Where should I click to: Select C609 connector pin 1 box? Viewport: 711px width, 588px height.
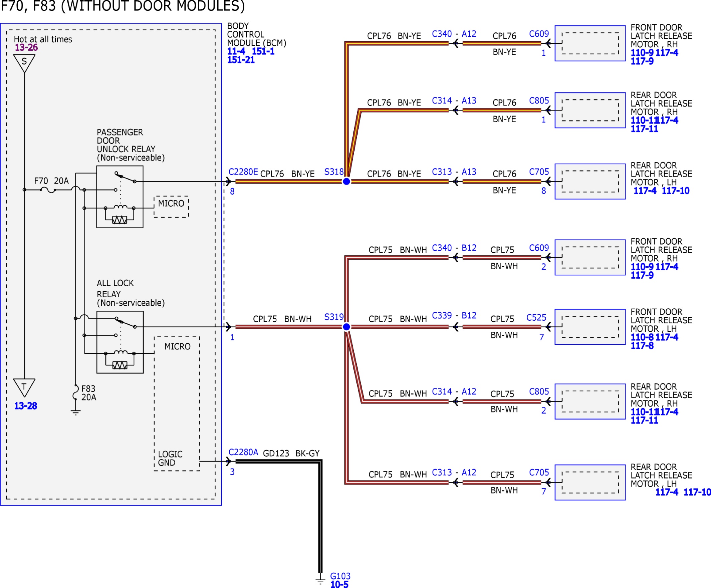click(590, 43)
